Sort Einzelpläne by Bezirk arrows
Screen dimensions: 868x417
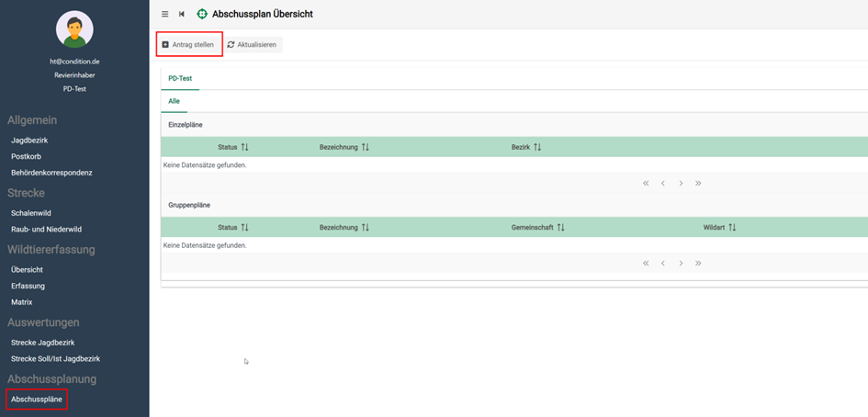pyautogui.click(x=537, y=147)
